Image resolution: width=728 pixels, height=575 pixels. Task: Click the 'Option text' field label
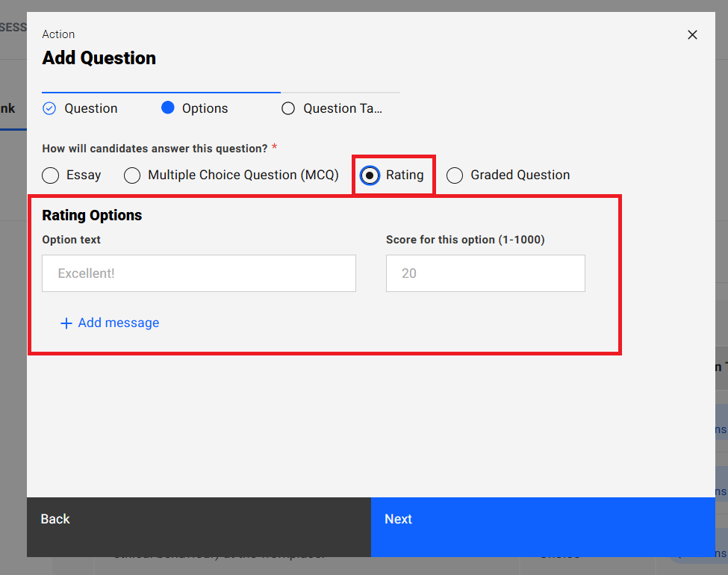click(71, 240)
